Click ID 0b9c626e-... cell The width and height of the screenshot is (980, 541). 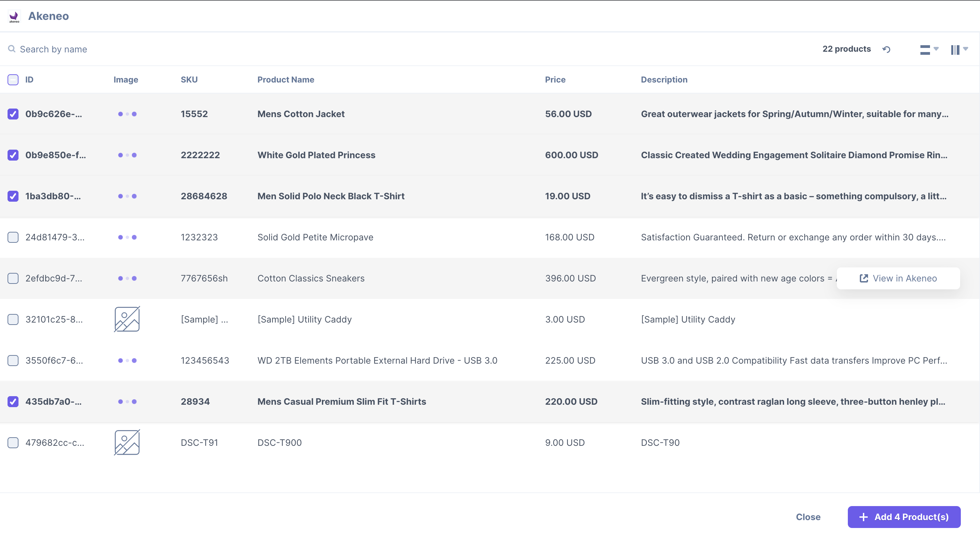(x=54, y=114)
